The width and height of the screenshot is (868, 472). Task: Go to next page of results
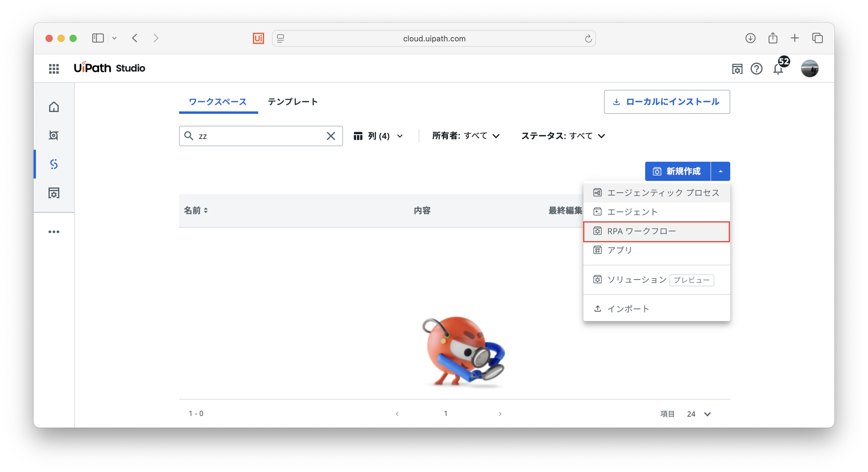point(500,414)
